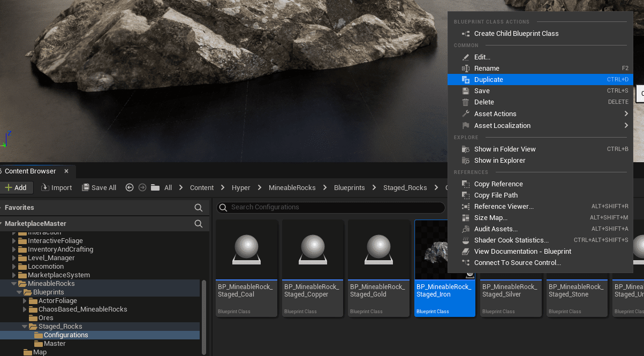Screen dimensions: 644x356
Task: Click the Create Child Blueprint Class icon
Action: 465,34
